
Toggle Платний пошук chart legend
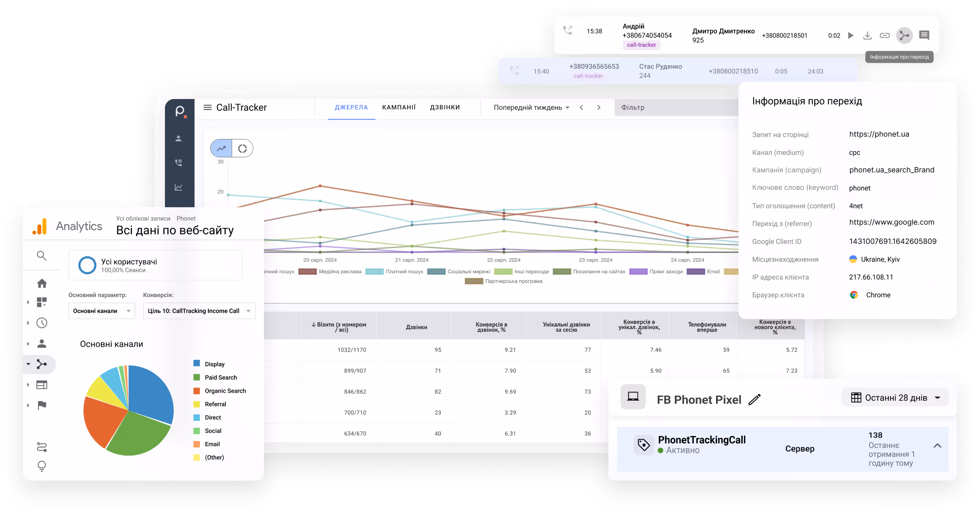pos(394,271)
